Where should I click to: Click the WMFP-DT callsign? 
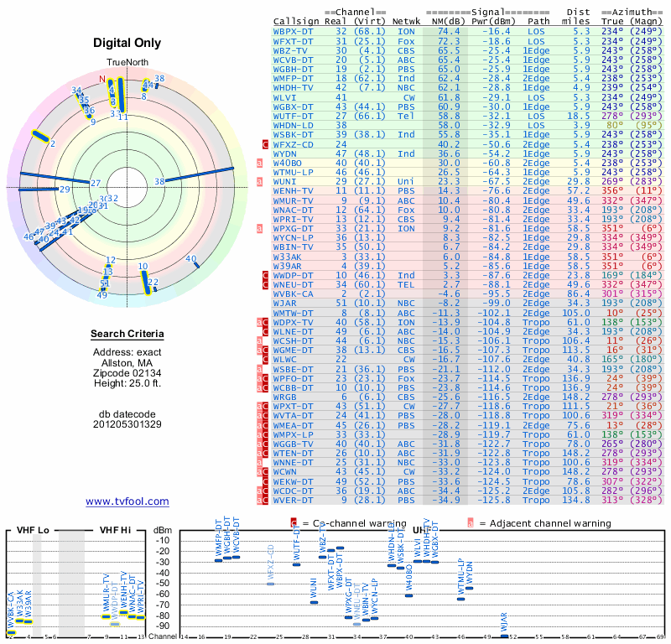[x=293, y=79]
